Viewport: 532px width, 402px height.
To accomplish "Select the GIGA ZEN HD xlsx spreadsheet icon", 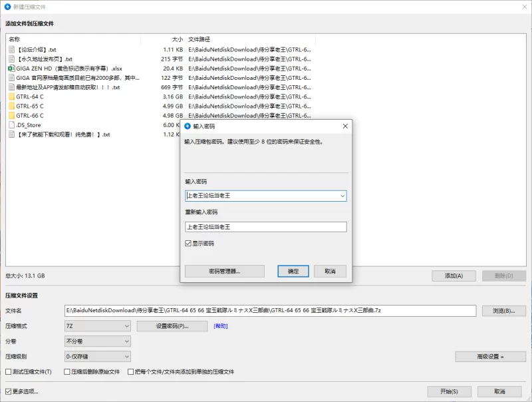I will point(11,68).
